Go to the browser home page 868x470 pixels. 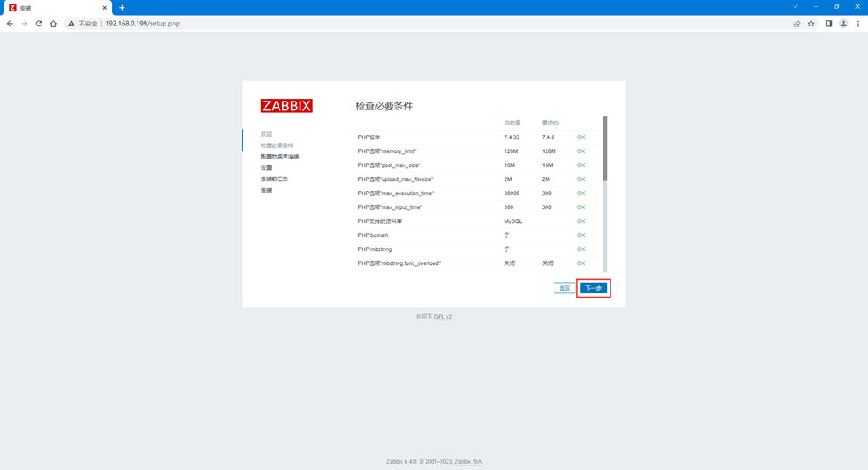click(x=53, y=24)
